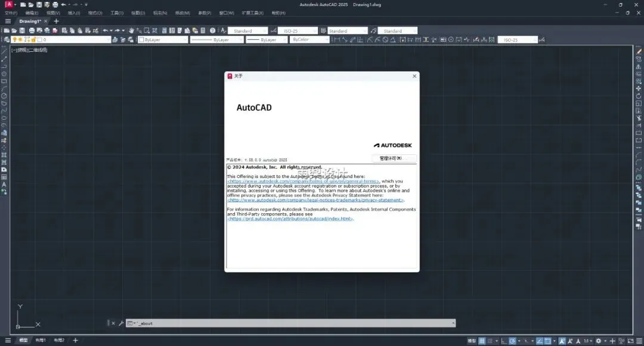Toggle annotation visibility in status bar
Image resolution: width=644 pixels, height=346 pixels.
(x=562, y=341)
